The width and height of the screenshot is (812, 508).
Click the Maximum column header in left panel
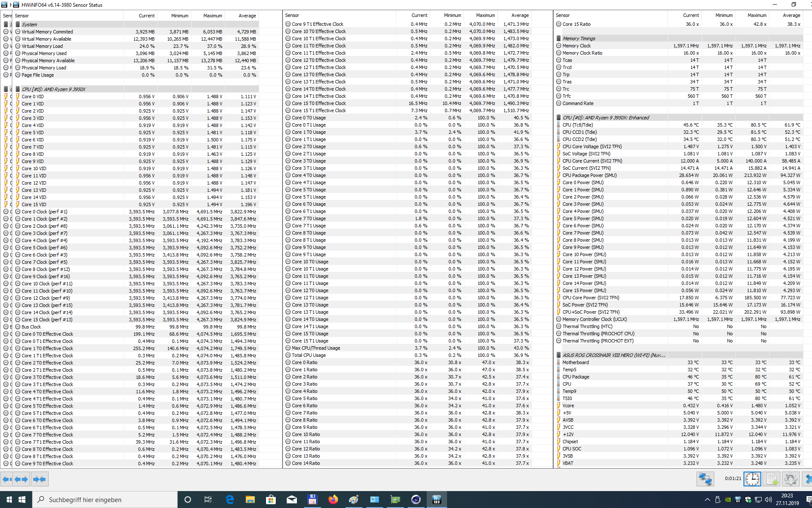coord(212,16)
